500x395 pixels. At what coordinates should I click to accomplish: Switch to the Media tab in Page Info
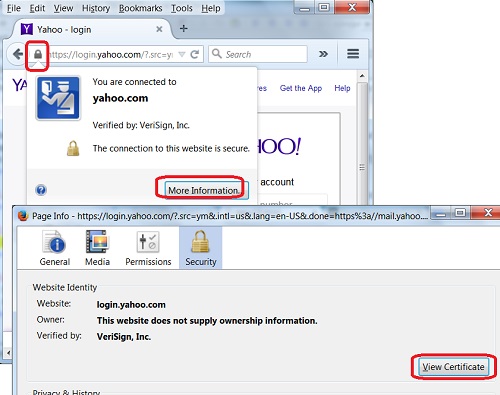(97, 248)
